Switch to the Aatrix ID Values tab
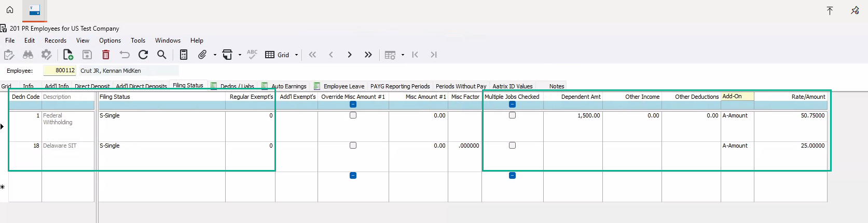868x223 pixels. [x=513, y=86]
